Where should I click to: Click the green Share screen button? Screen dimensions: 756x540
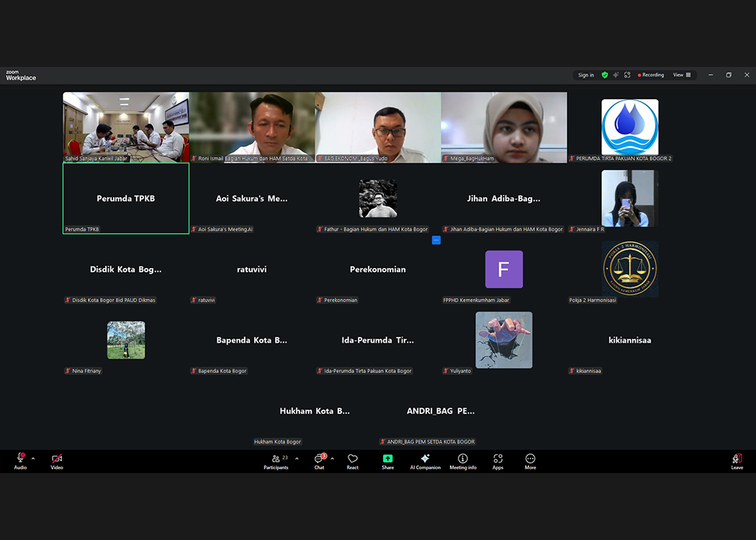click(387, 461)
